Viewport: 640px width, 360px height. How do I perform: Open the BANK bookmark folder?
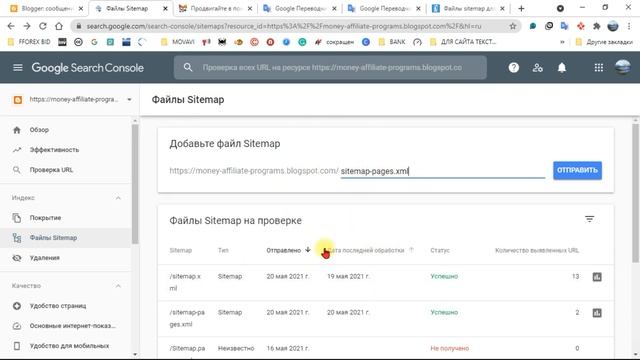point(392,42)
